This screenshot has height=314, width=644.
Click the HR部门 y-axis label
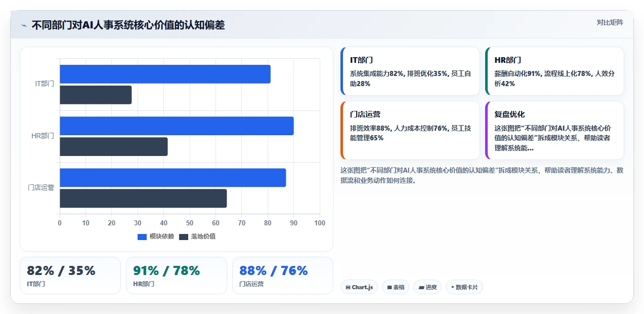point(43,136)
